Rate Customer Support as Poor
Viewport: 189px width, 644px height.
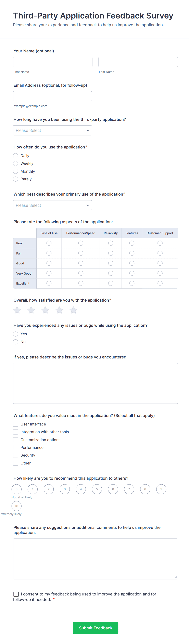tap(160, 243)
